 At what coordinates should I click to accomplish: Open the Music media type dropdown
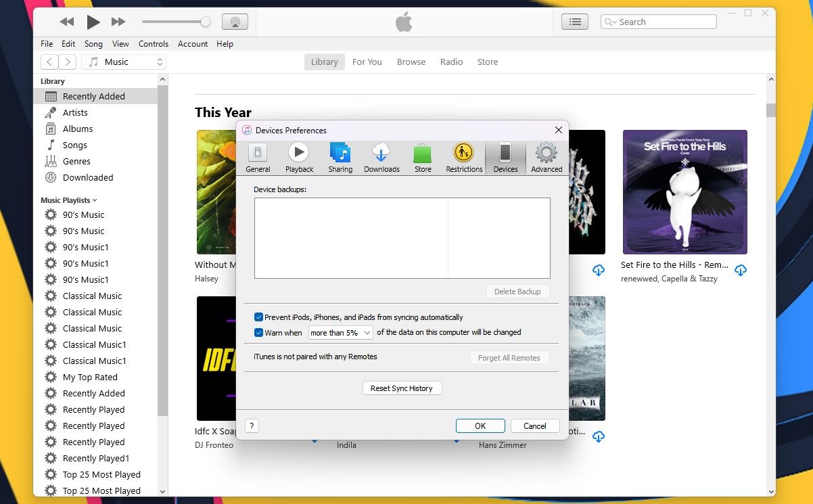point(124,61)
